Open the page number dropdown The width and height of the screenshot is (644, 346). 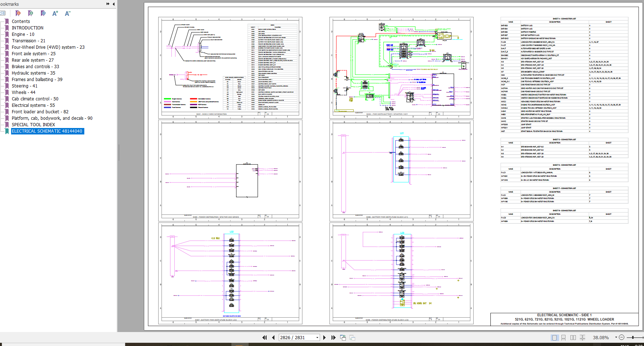(x=317, y=337)
